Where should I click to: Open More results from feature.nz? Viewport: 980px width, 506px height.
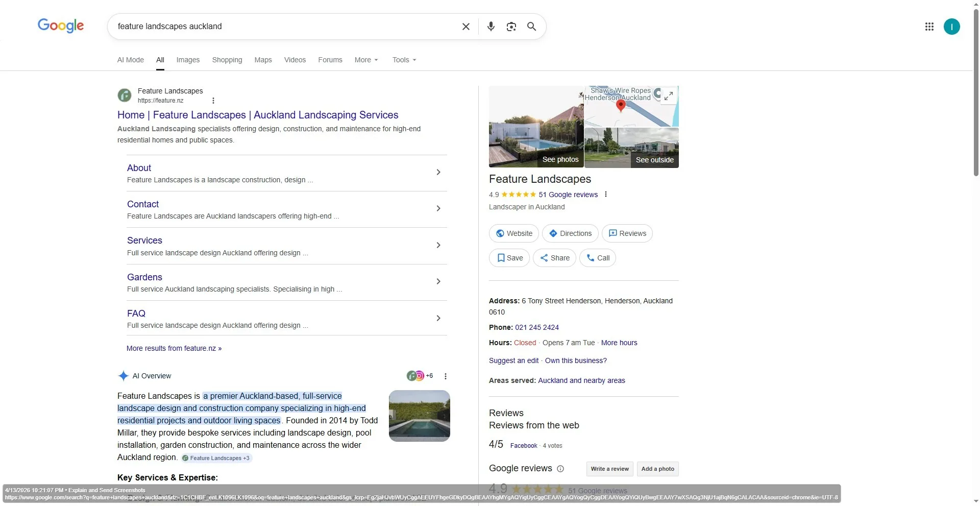[x=174, y=348]
